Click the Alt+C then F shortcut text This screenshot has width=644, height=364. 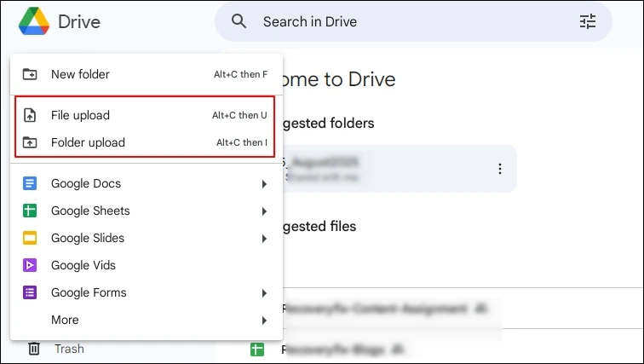coord(241,74)
